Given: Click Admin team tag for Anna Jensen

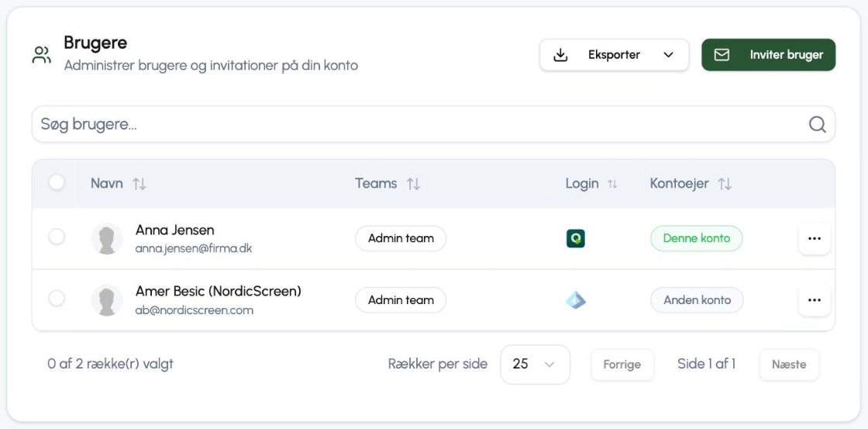Looking at the screenshot, I should point(401,238).
